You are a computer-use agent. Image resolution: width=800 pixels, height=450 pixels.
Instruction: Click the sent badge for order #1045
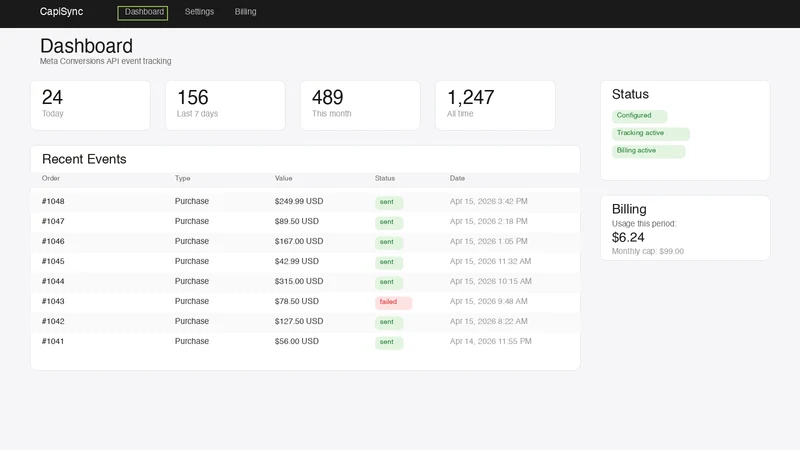tap(389, 262)
